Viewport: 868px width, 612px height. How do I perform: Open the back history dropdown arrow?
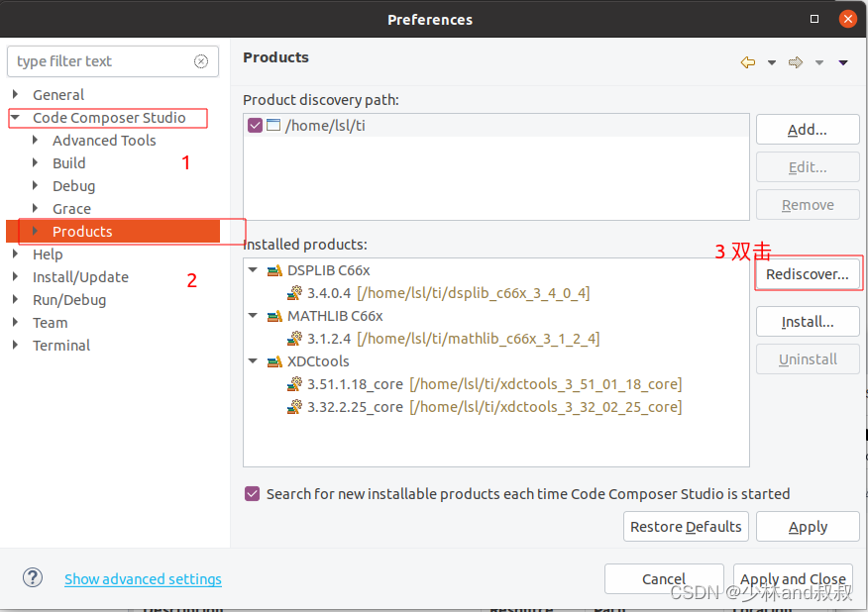pos(772,62)
